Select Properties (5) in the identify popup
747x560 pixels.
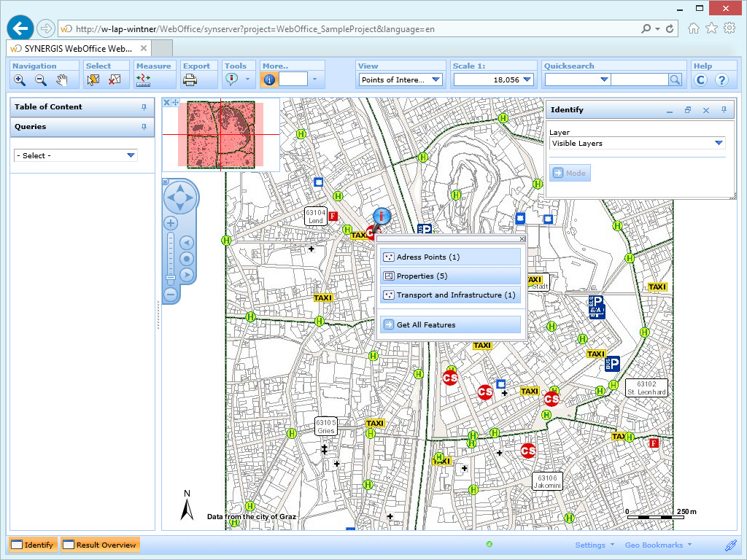(x=450, y=275)
